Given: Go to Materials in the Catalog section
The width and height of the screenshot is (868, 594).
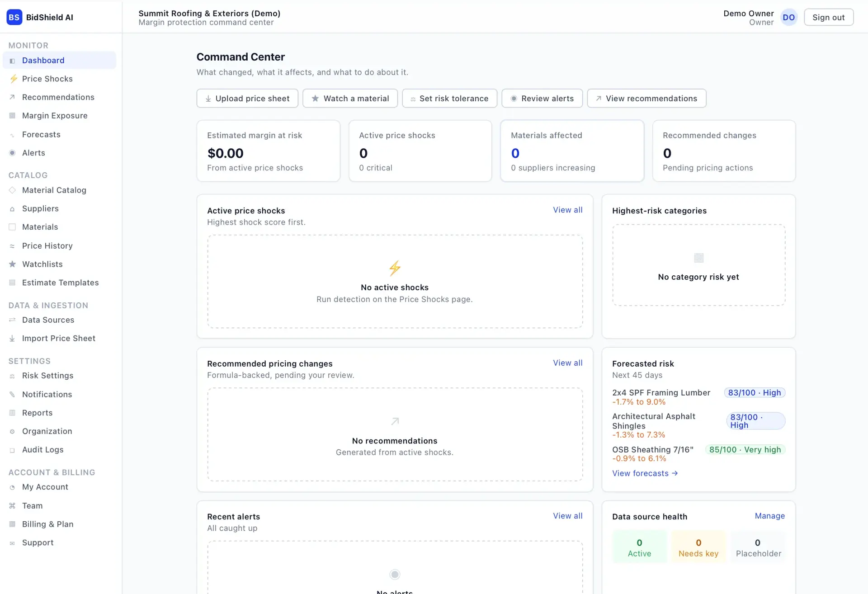Looking at the screenshot, I should 59,227.
